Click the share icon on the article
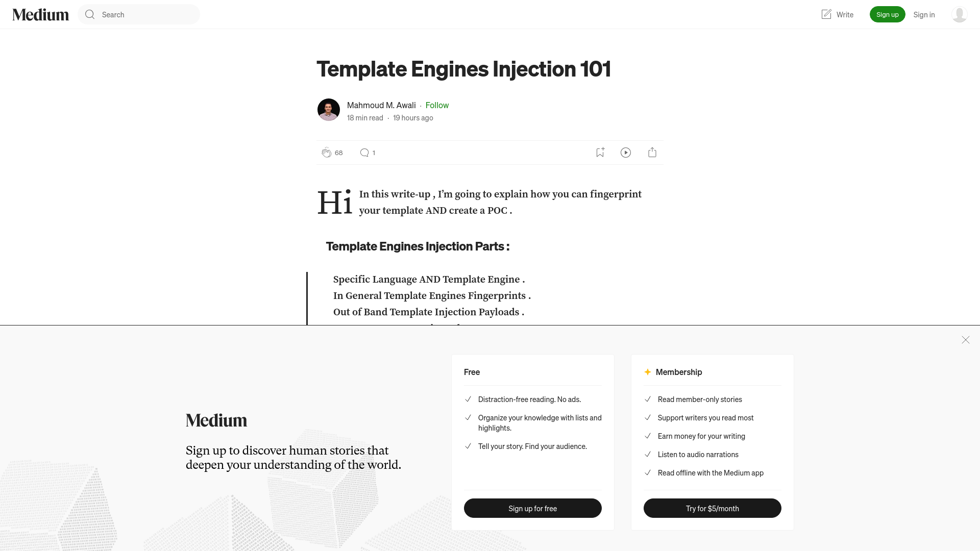The width and height of the screenshot is (980, 551). pos(652,152)
